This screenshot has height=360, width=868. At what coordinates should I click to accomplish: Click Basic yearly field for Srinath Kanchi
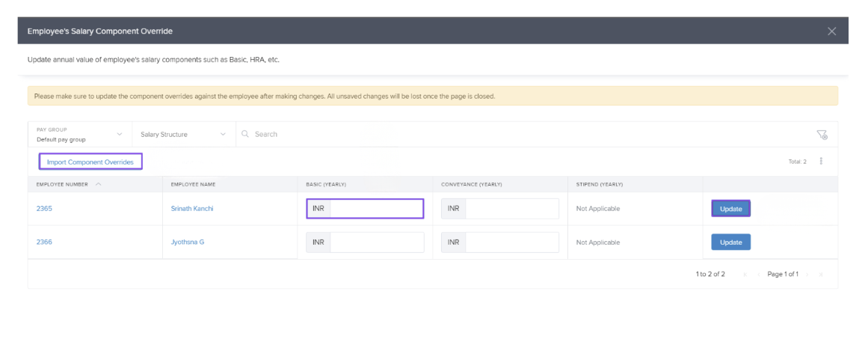376,209
